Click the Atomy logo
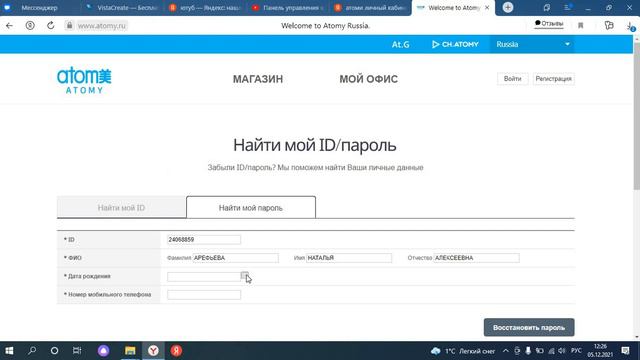This screenshot has height=360, width=640. click(x=84, y=80)
